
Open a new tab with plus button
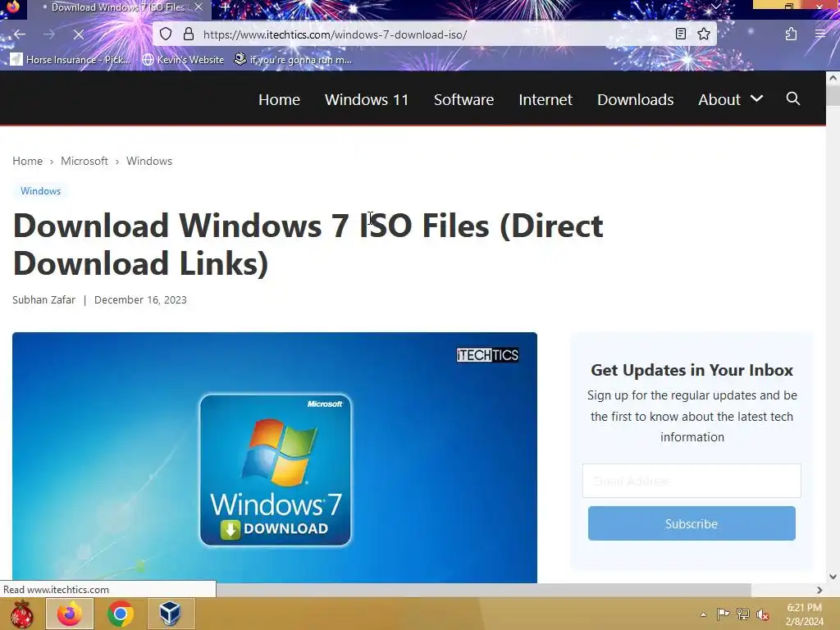click(226, 7)
